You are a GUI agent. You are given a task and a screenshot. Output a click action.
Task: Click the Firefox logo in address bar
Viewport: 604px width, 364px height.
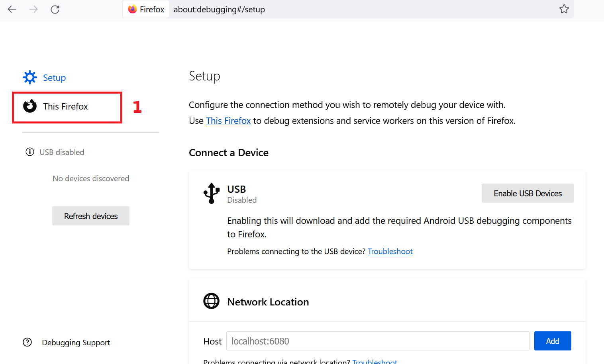pyautogui.click(x=133, y=9)
